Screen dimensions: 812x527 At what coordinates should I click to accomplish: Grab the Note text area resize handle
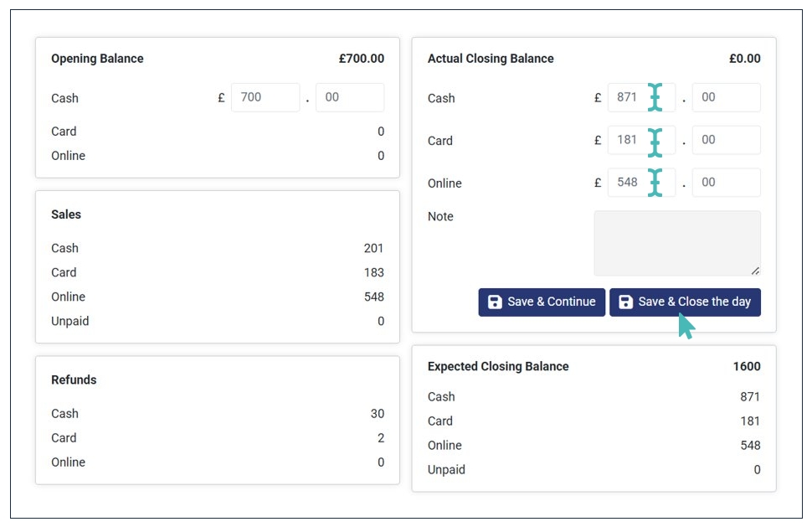point(755,270)
